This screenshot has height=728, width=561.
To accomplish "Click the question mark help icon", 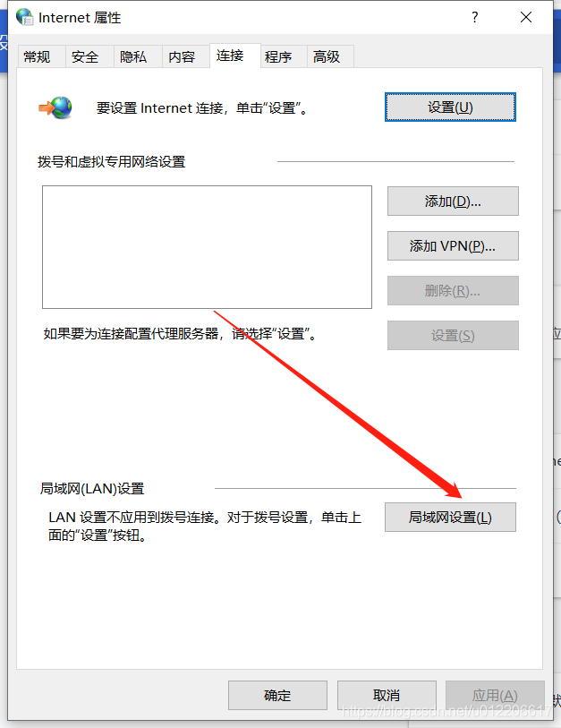I will (x=475, y=17).
